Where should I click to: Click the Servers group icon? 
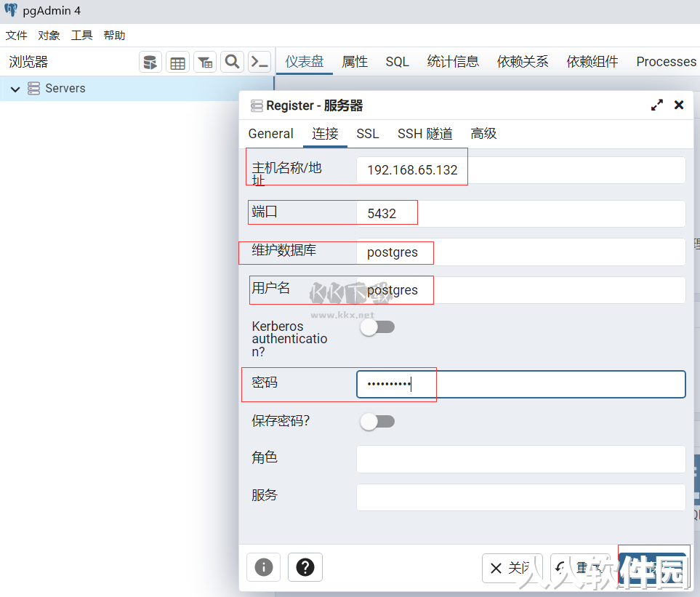point(33,89)
